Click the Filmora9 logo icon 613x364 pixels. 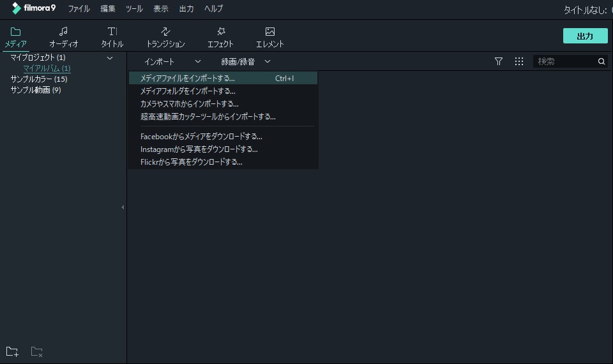(x=16, y=8)
